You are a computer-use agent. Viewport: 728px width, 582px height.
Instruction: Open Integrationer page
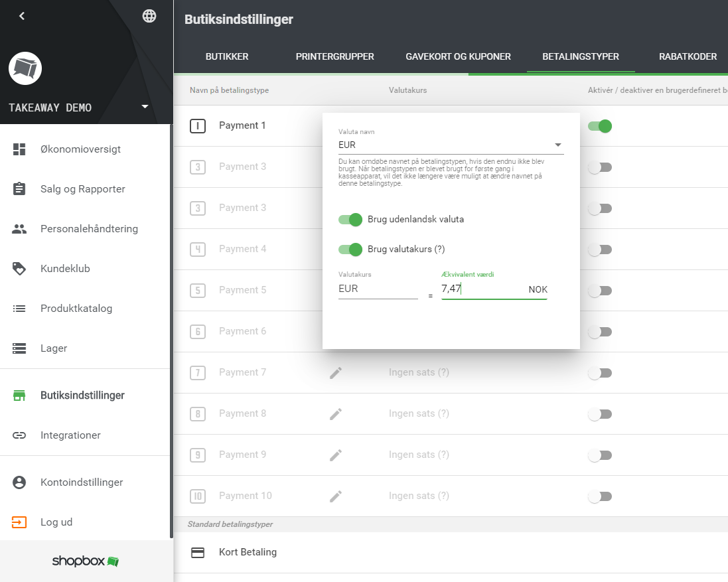[70, 435]
